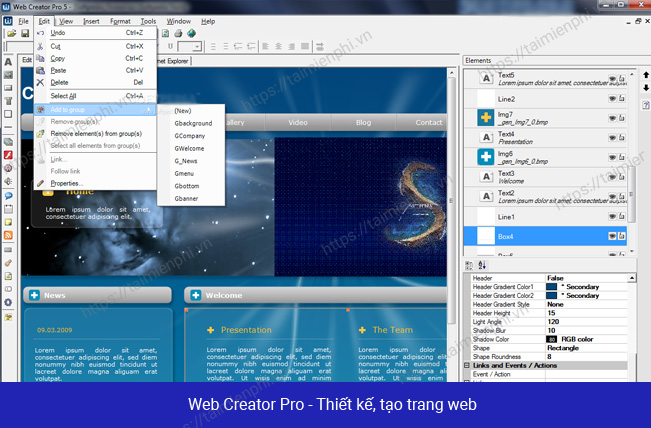Choose Gbanner in the group submenu
Image resolution: width=651 pixels, height=428 pixels.
186,198
